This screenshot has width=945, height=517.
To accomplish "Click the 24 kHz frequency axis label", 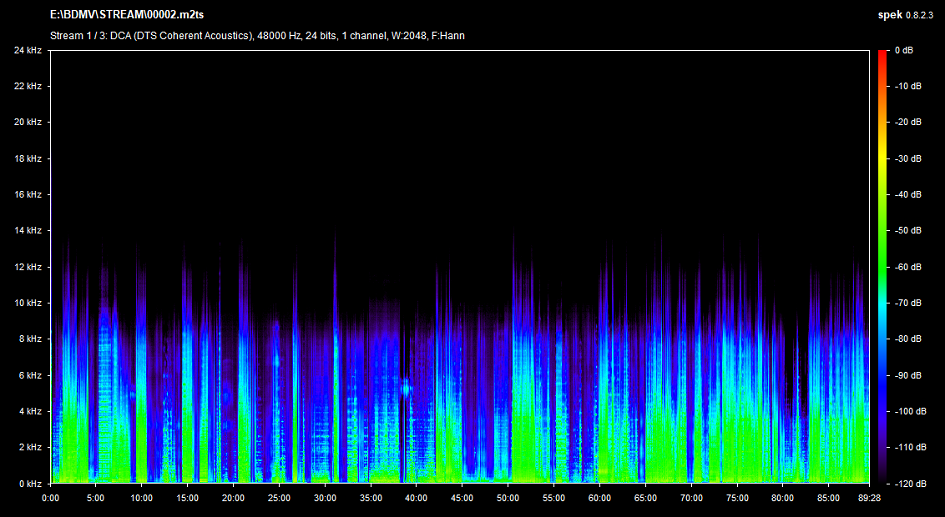I will (27, 50).
